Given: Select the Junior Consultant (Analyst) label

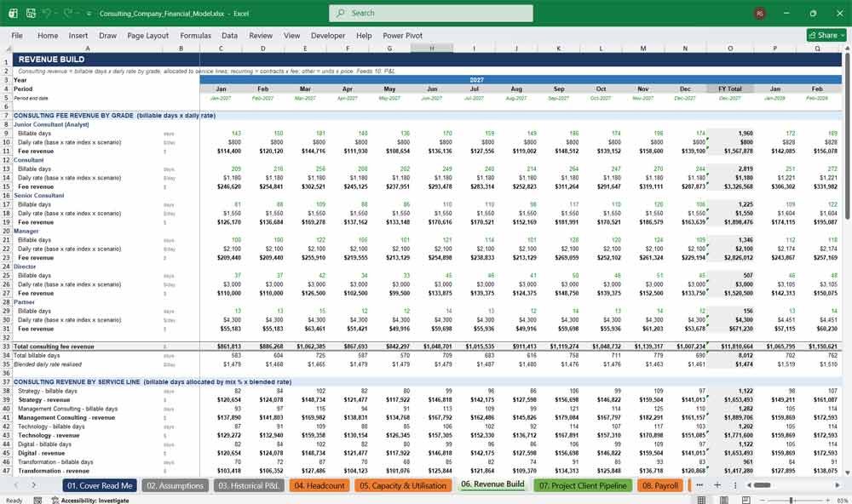Looking at the screenshot, I should [x=51, y=124].
